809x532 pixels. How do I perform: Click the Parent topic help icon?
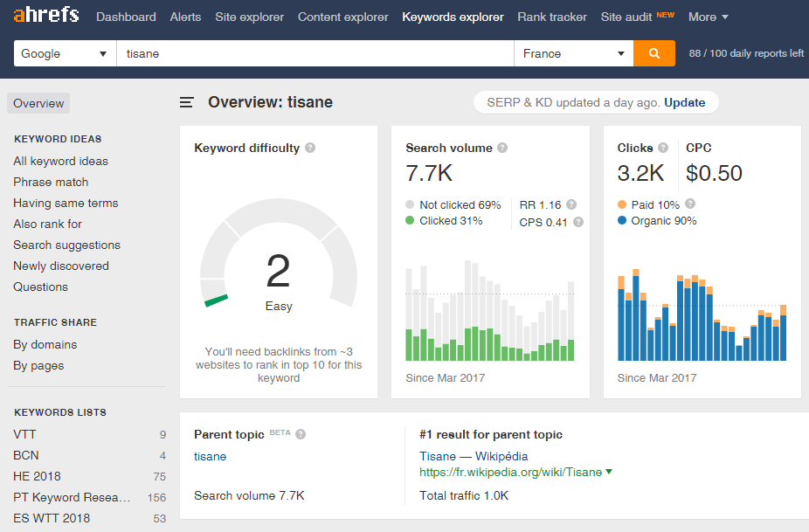tap(301, 434)
